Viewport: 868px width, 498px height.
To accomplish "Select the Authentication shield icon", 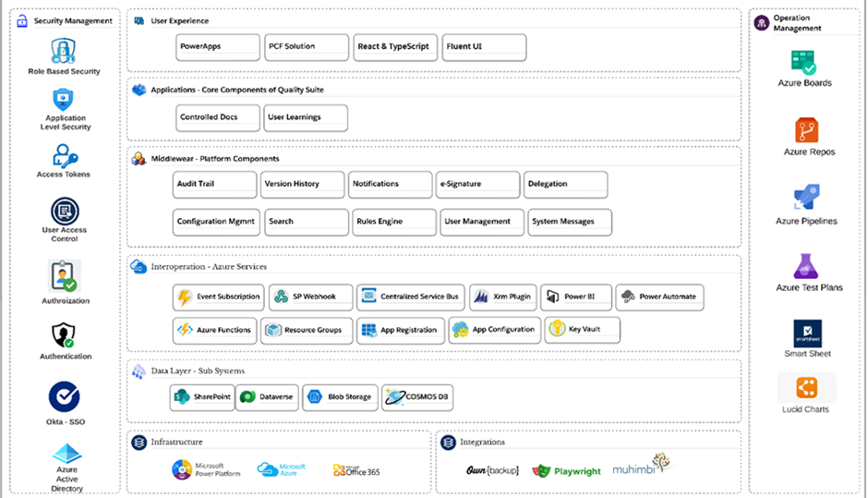I will coord(64,335).
